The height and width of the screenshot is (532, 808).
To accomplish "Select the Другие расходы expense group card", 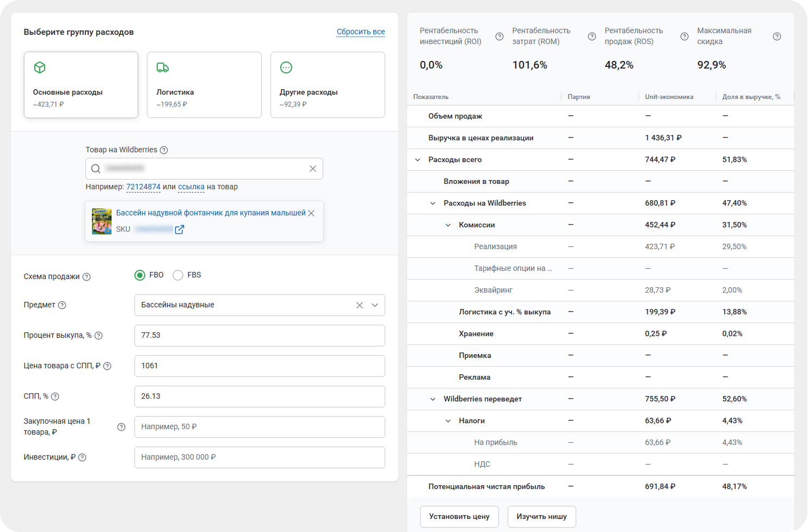I will (x=328, y=85).
